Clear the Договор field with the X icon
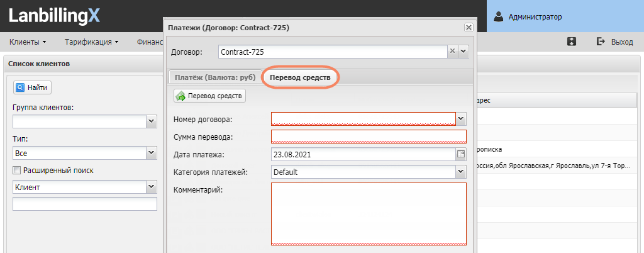The width and height of the screenshot is (644, 253). tap(452, 52)
